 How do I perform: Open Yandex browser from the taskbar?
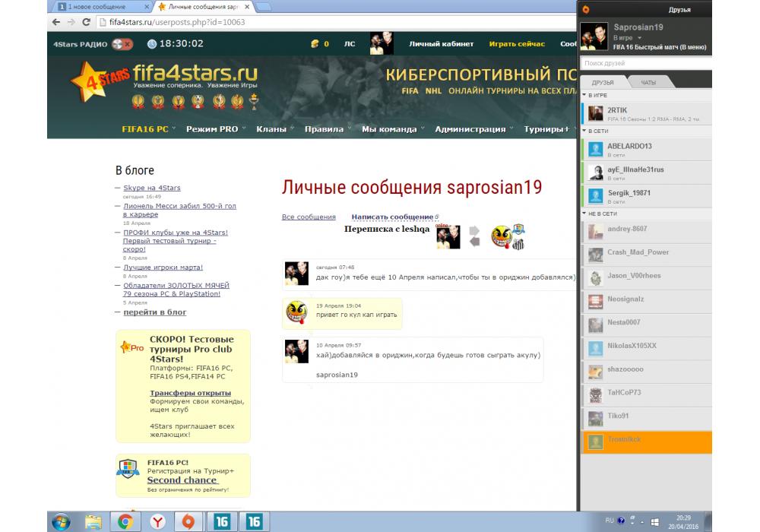(156, 521)
